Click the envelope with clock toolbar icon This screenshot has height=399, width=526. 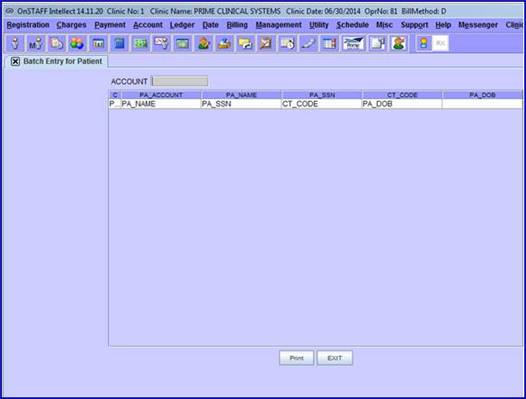pyautogui.click(x=287, y=43)
